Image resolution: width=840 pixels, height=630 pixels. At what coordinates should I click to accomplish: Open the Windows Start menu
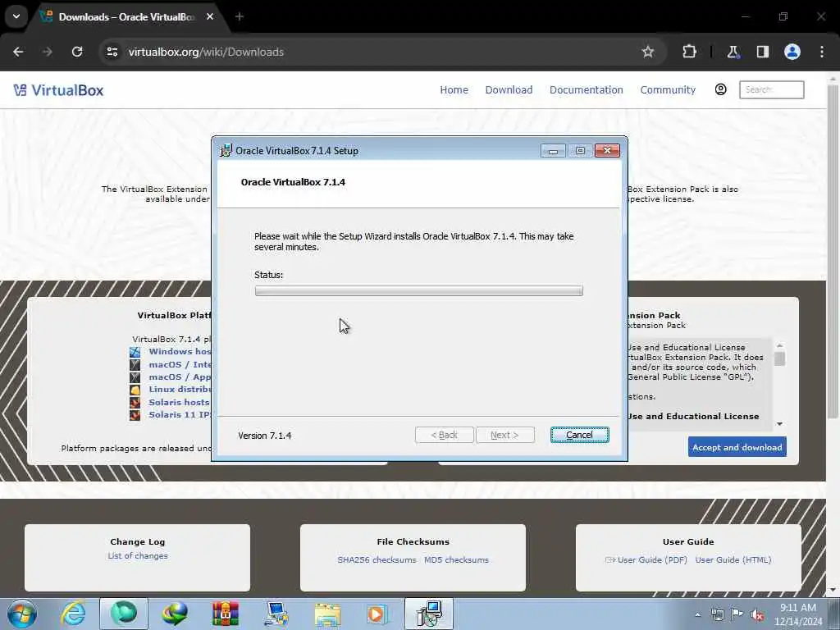point(22,614)
